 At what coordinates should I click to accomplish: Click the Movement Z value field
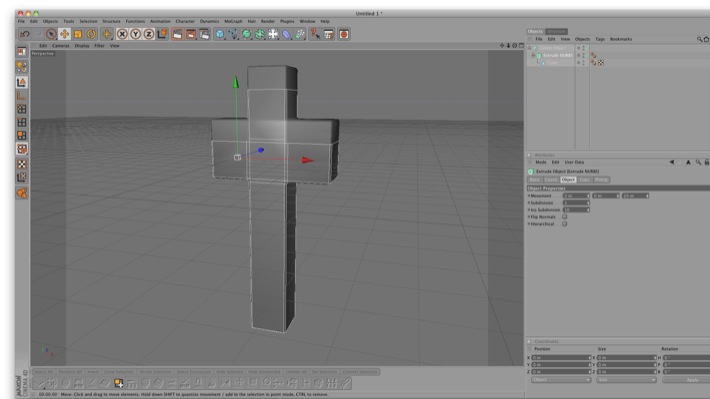click(635, 196)
